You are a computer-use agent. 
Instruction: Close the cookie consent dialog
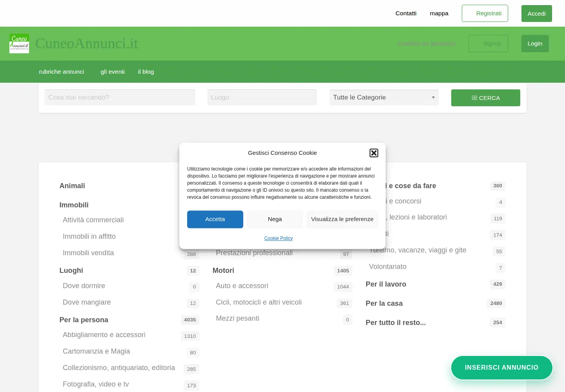[x=374, y=153]
